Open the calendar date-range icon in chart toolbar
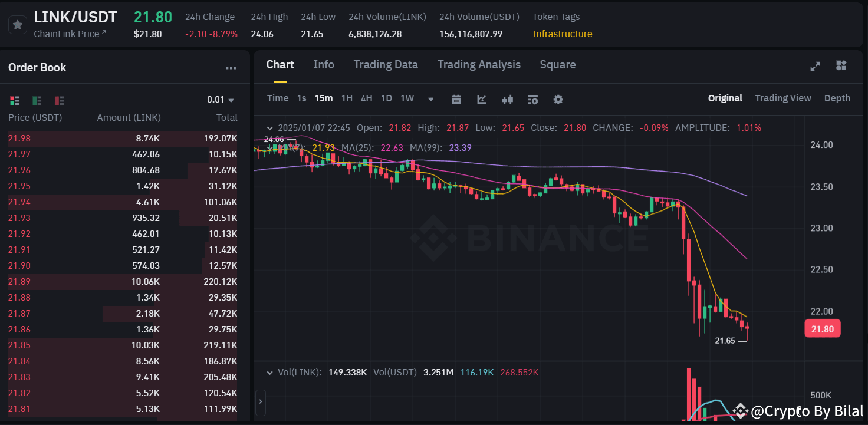Screen dimensions: 868x425 click(456, 99)
